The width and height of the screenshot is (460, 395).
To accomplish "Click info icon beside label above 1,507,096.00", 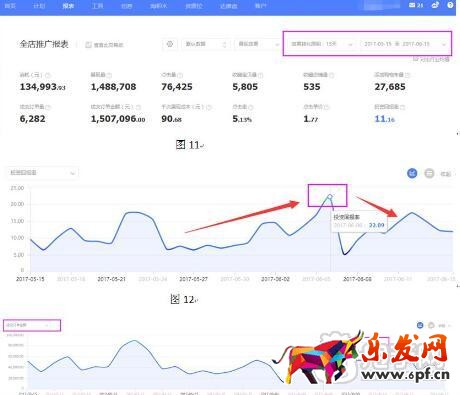I will (138, 107).
